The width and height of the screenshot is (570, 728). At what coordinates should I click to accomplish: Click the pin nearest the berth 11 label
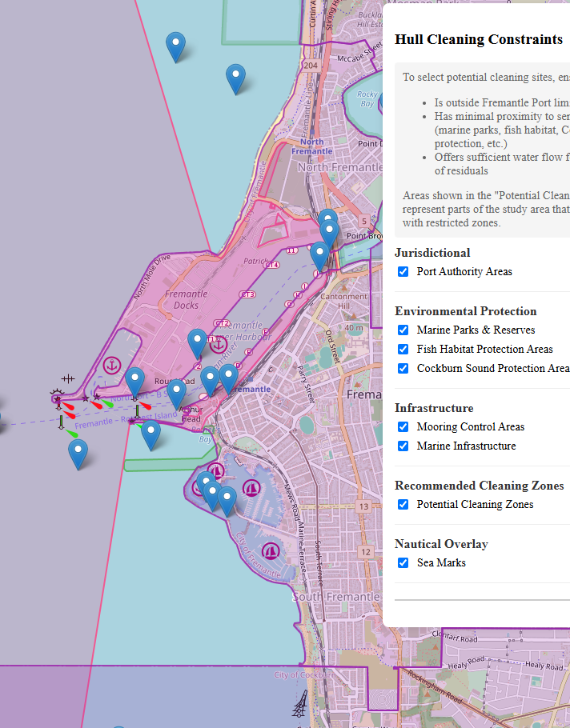click(x=319, y=255)
